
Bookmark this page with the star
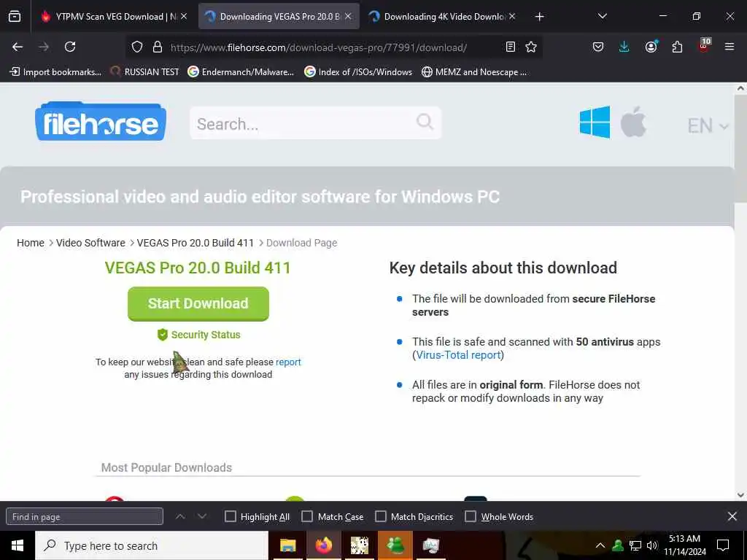[x=531, y=47]
